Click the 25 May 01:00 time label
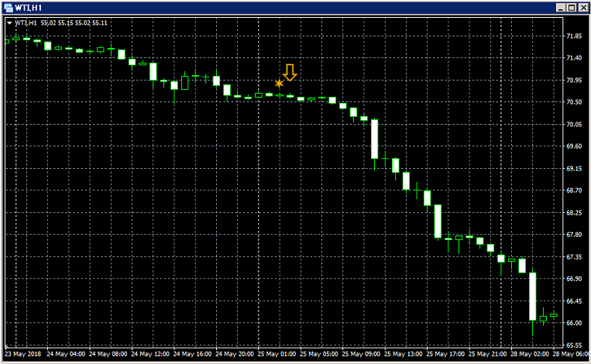Image resolution: width=591 pixels, height=364 pixels. (277, 354)
